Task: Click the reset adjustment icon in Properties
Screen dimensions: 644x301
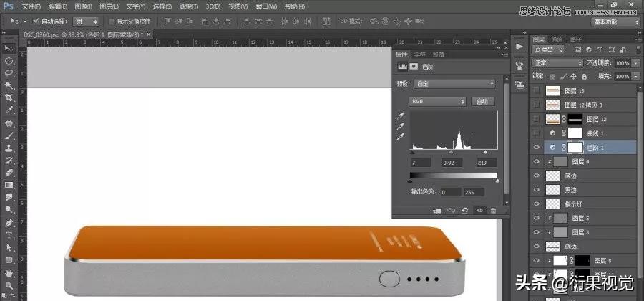Action: coord(465,211)
